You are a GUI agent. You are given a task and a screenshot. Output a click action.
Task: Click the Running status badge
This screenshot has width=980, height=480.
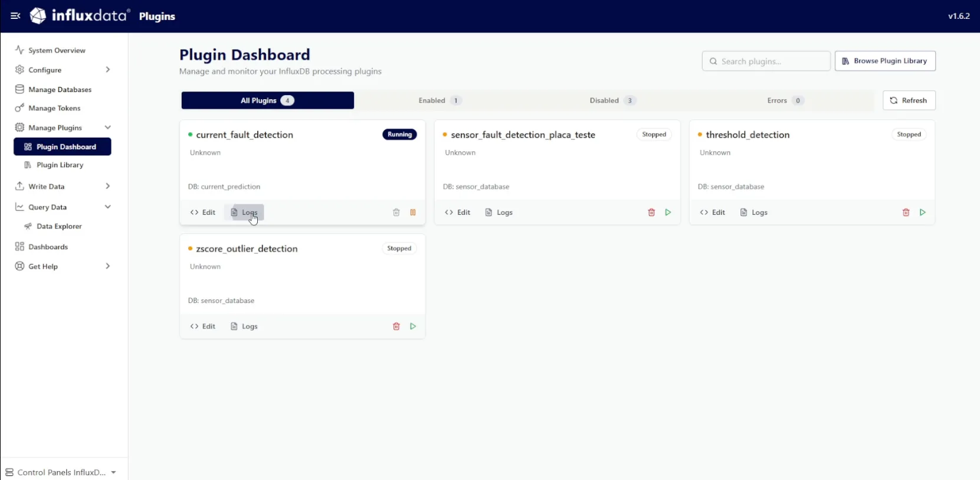point(399,135)
